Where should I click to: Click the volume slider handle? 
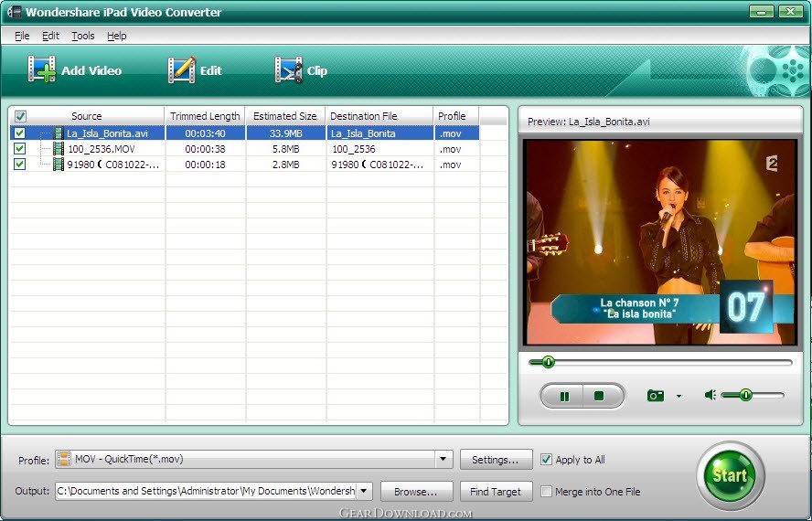click(745, 395)
